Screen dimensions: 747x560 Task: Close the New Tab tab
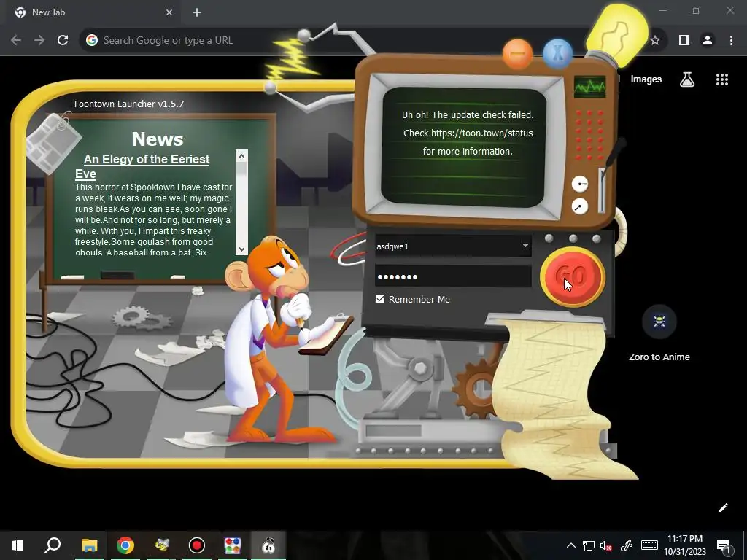[x=169, y=12]
